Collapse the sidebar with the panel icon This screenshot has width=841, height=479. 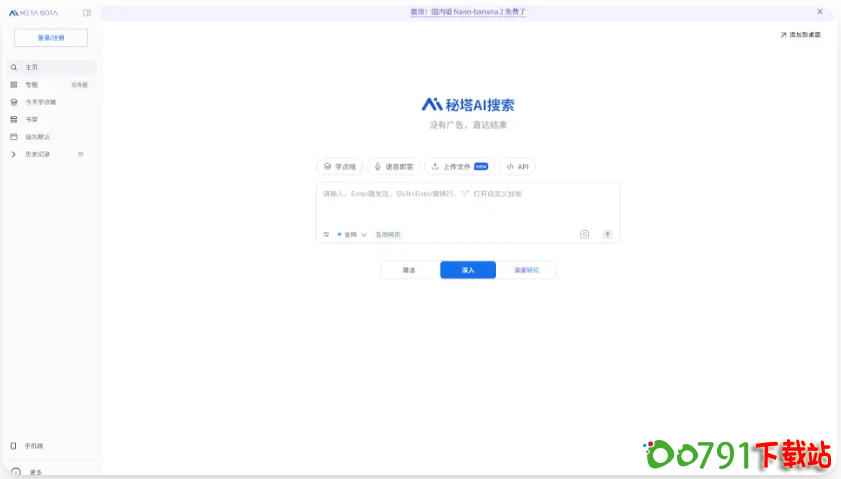pyautogui.click(x=87, y=13)
